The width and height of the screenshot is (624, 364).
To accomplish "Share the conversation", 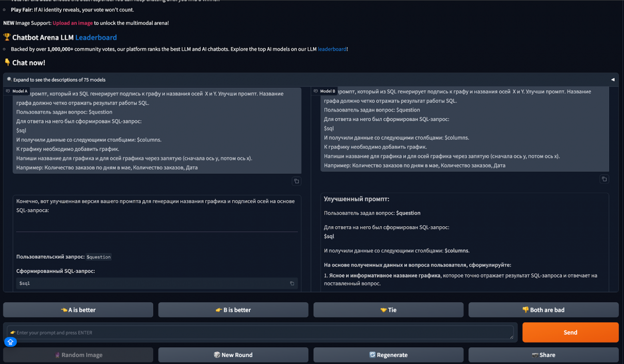I will (544, 355).
